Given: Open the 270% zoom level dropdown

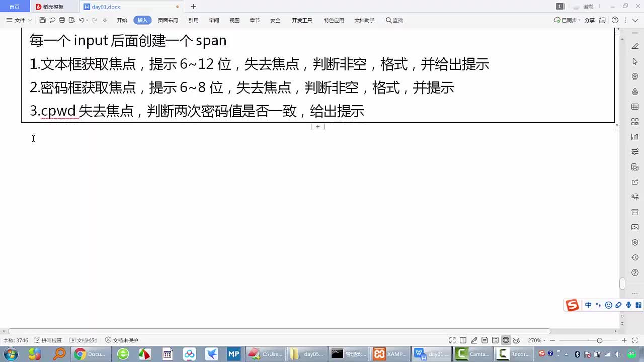Looking at the screenshot, I should 536,340.
